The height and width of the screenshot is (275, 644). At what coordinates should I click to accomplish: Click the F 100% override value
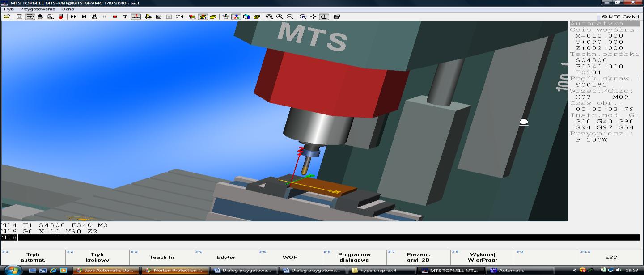coord(591,140)
